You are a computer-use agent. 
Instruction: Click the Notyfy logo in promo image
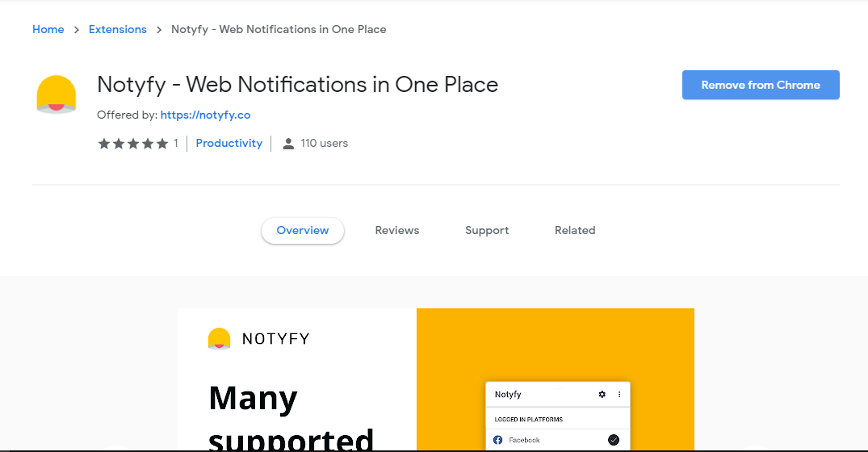[219, 339]
